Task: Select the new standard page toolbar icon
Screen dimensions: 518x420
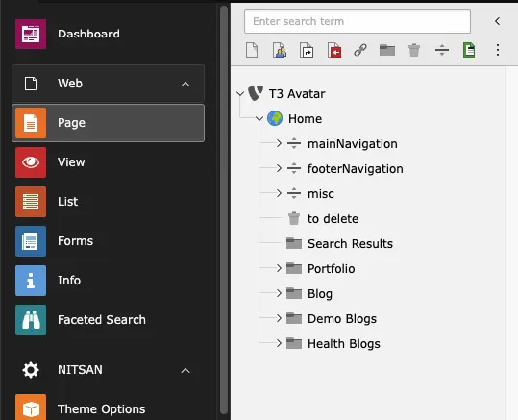Action: coord(252,50)
